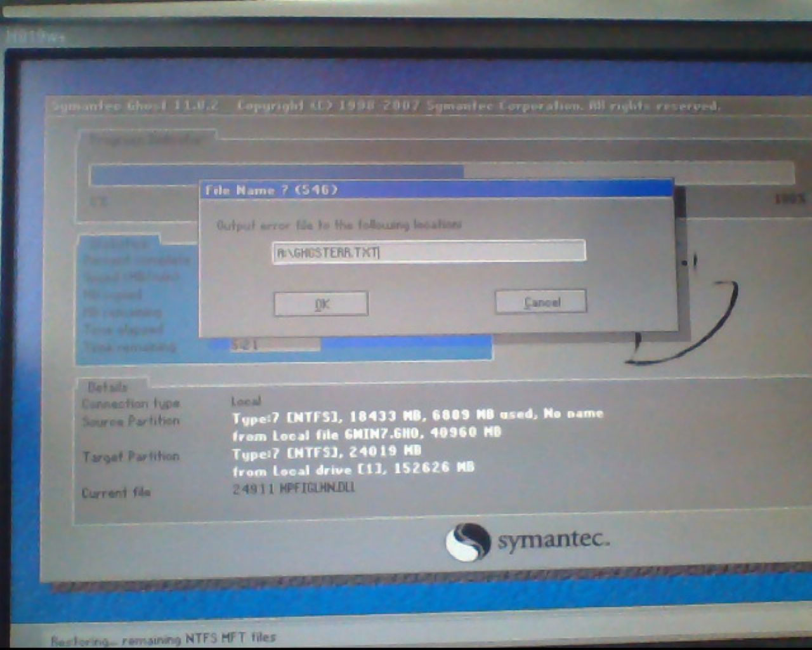The height and width of the screenshot is (650, 812).
Task: Select the Statistics panel label
Action: coord(118,243)
